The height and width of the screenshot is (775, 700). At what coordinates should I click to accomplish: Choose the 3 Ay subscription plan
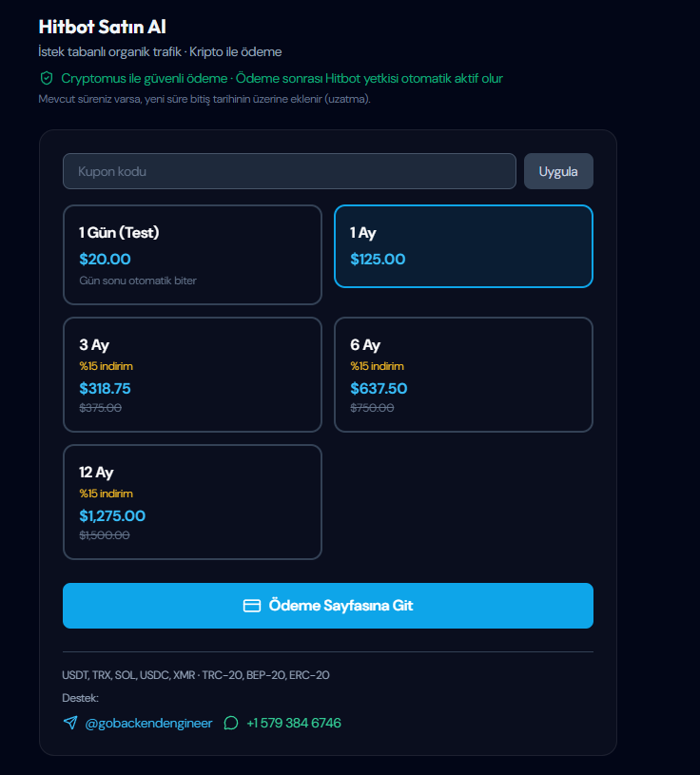[x=192, y=375]
